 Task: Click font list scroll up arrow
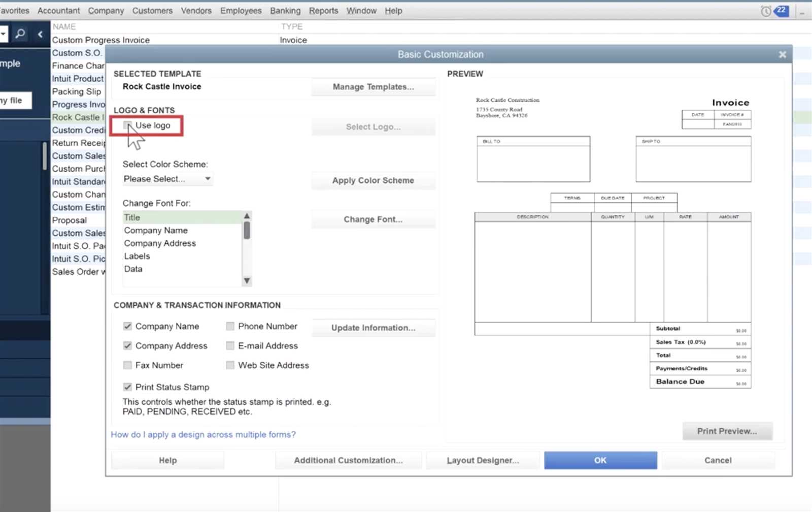click(x=247, y=216)
